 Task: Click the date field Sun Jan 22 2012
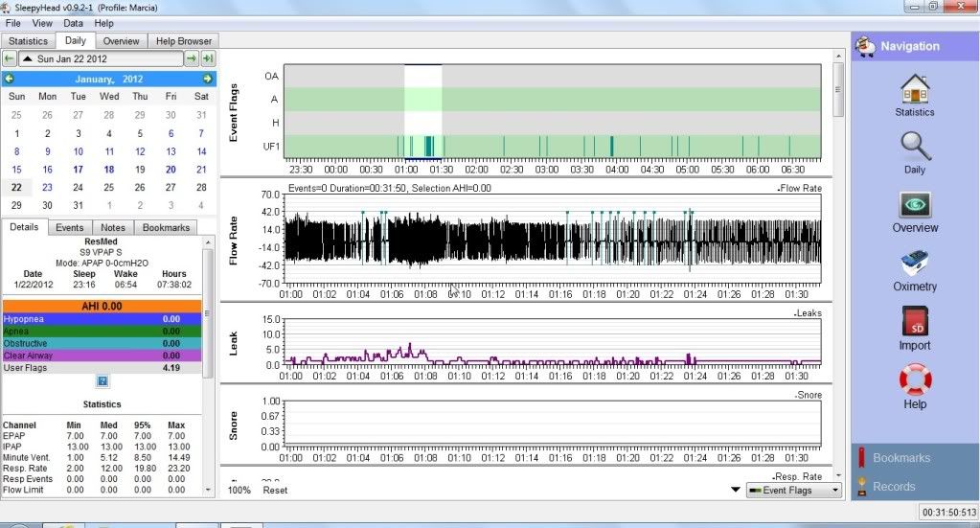pyautogui.click(x=102, y=58)
